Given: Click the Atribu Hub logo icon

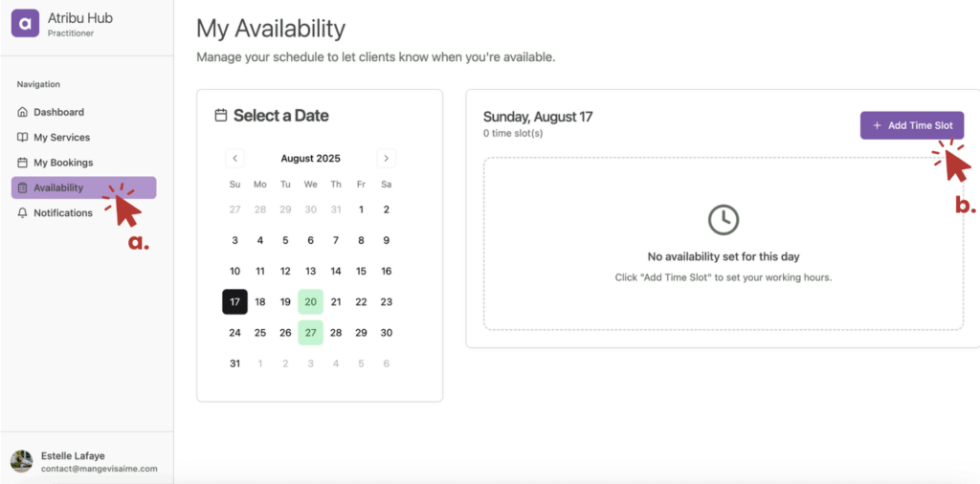Looking at the screenshot, I should [x=25, y=23].
